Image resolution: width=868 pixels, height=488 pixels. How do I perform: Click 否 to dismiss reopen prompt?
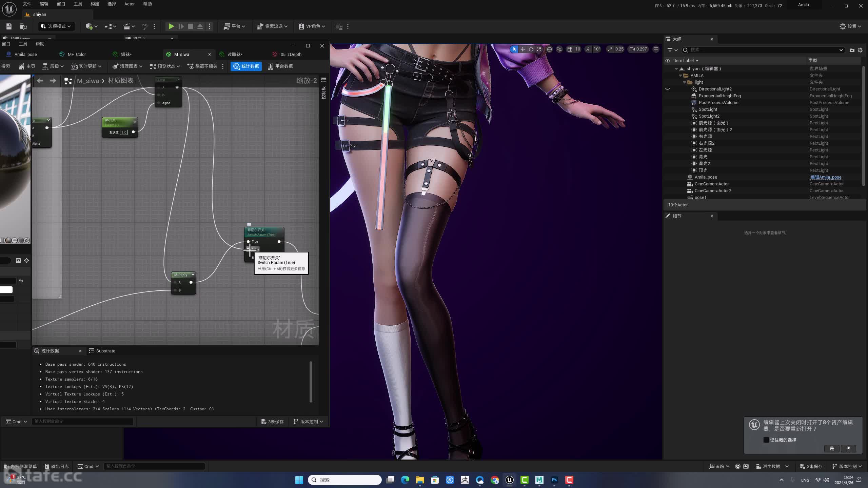(848, 448)
